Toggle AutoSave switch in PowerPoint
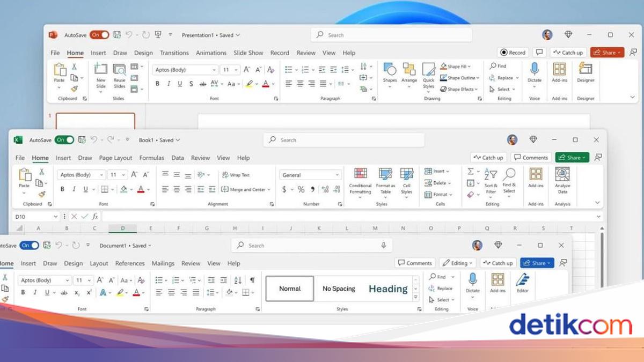This screenshot has height=362, width=644. coord(99,35)
